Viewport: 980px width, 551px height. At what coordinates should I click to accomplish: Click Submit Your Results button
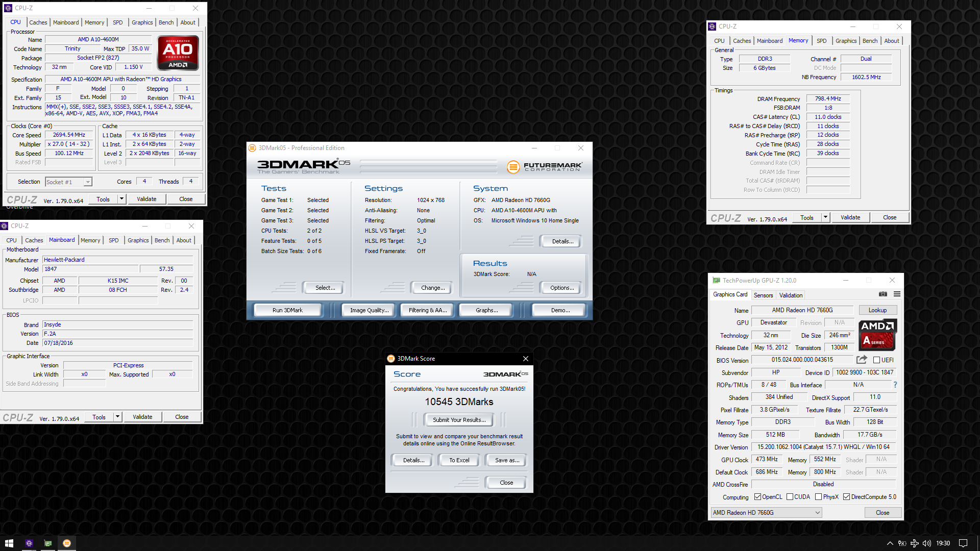[459, 420]
